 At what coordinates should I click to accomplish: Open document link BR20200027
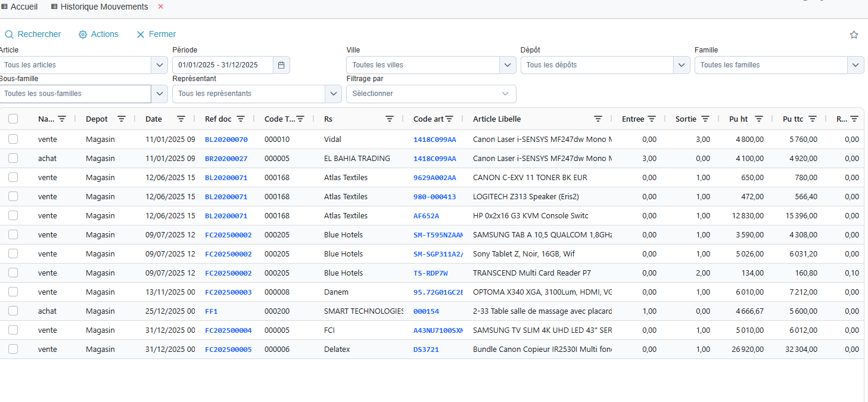pos(226,159)
